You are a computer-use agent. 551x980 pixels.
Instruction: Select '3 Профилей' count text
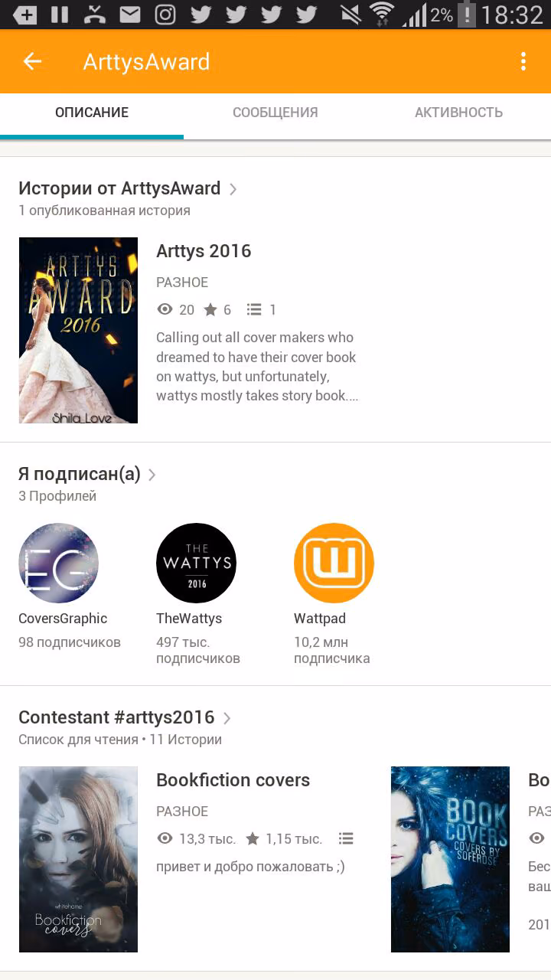(x=57, y=496)
